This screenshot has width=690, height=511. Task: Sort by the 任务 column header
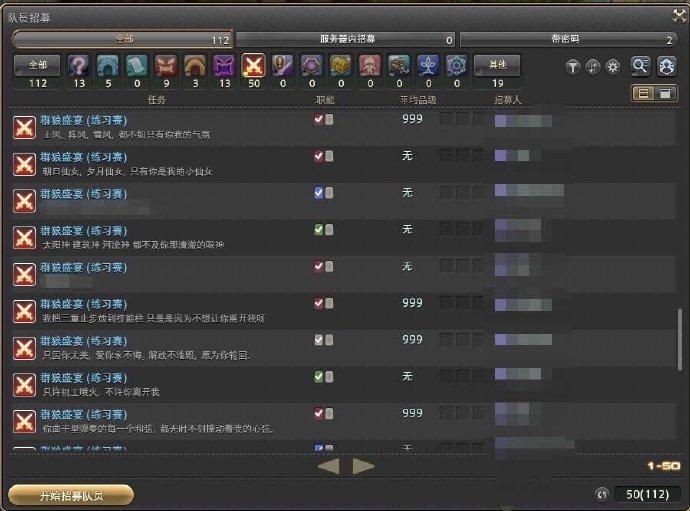pos(157,100)
